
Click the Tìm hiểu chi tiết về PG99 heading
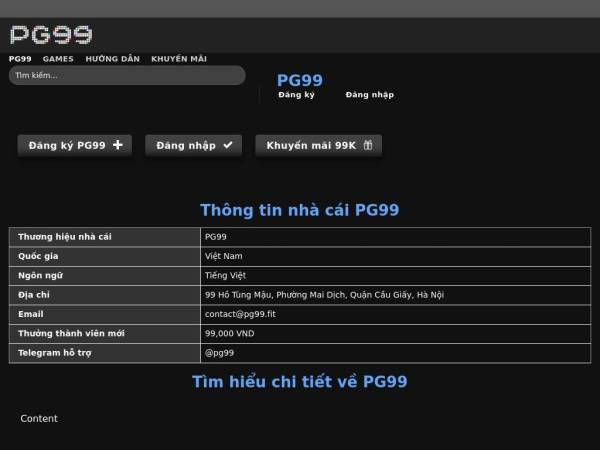click(x=300, y=381)
